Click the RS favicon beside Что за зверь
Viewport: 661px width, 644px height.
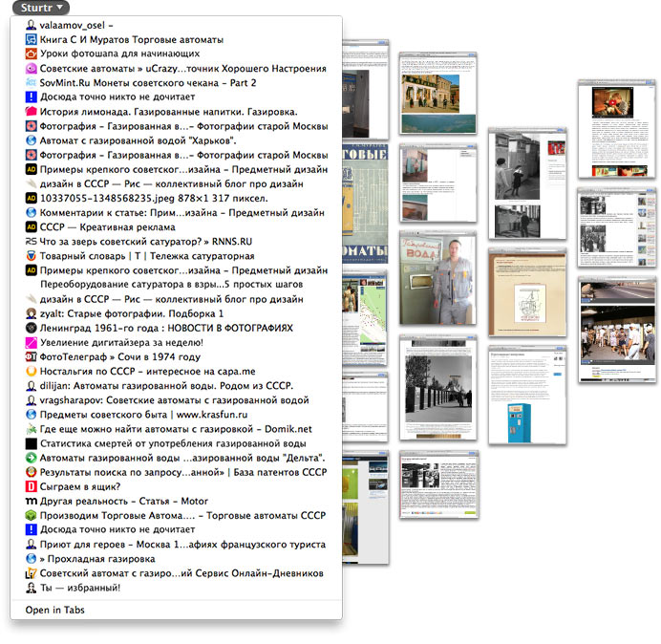point(31,242)
